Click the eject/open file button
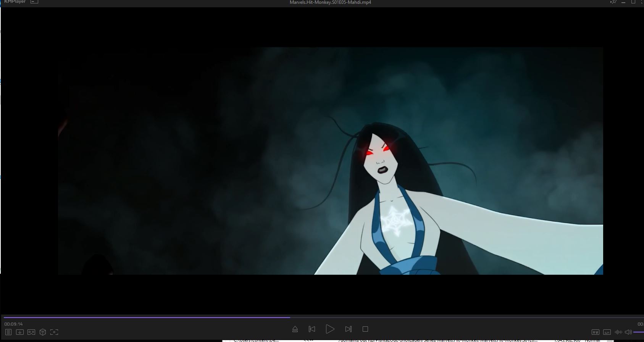Screen dimensions: 644x342 click(x=295, y=329)
